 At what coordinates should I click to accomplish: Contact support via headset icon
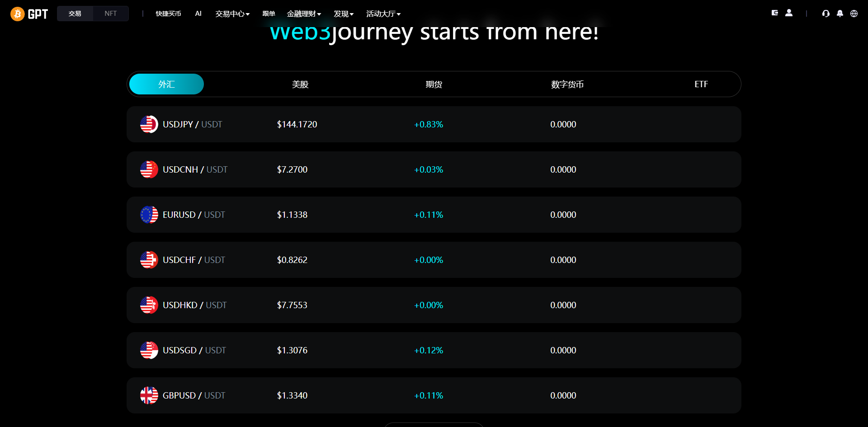(826, 14)
